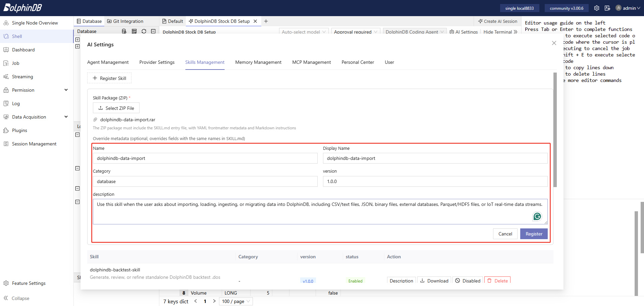
Task: Edit the Display Name field
Action: (435, 158)
